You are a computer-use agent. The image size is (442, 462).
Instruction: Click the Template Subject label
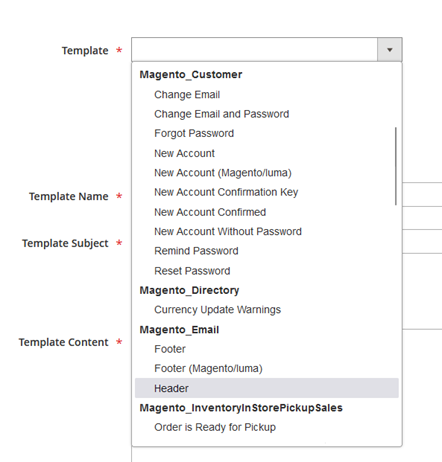[x=65, y=243]
